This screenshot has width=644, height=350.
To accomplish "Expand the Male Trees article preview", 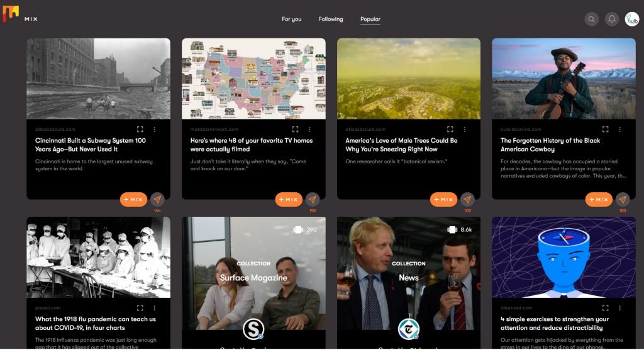I will click(450, 129).
